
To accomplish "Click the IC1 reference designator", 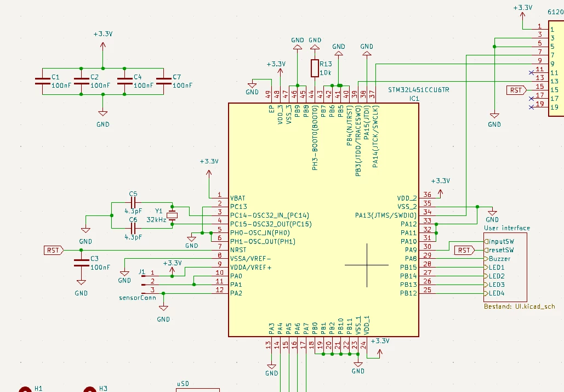I will [x=414, y=98].
